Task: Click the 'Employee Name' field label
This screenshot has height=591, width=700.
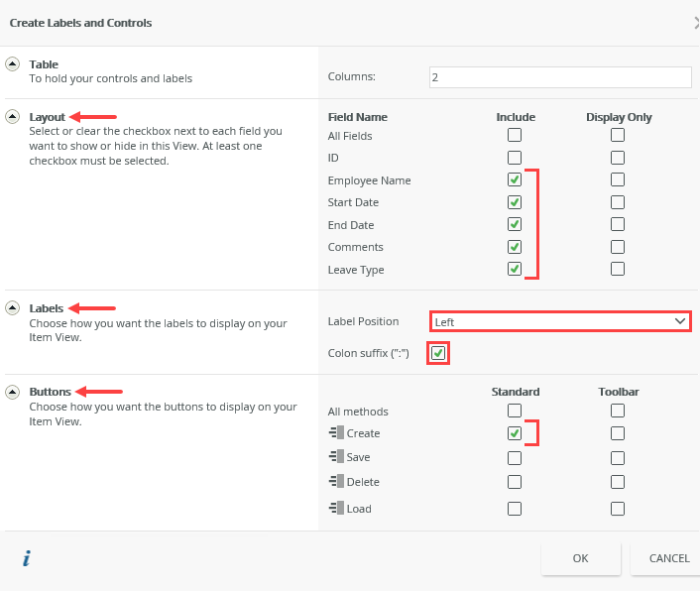Action: pyautogui.click(x=369, y=180)
